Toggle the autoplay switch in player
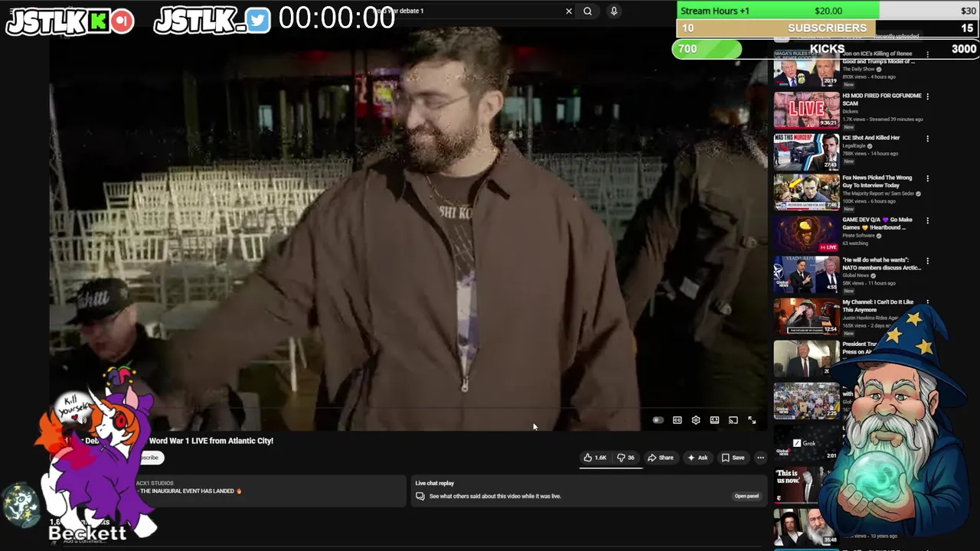Screen dimensions: 980x551 [x=658, y=420]
